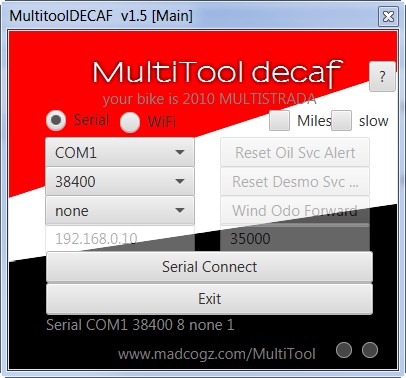Click the MultiTool decaf logo title
This screenshot has height=378, width=406.
tap(217, 73)
